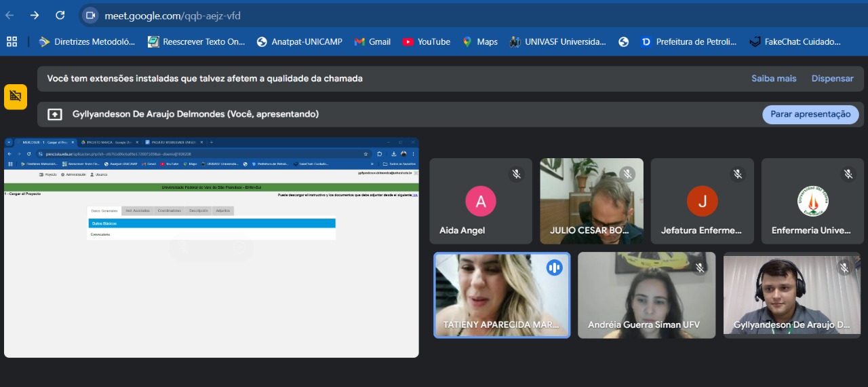Screen dimensions: 868x387
Task: Click the Saiba mais link
Action: [774, 78]
